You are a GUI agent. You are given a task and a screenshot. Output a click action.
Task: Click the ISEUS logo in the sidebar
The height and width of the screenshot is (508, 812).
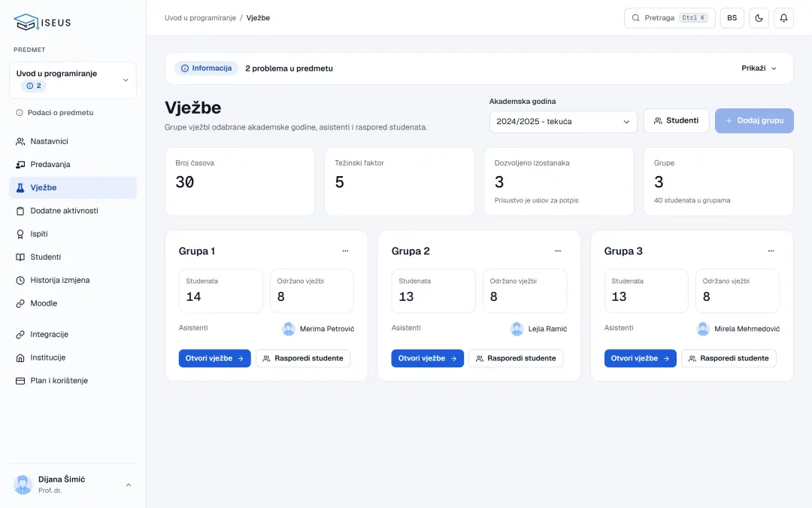(42, 23)
